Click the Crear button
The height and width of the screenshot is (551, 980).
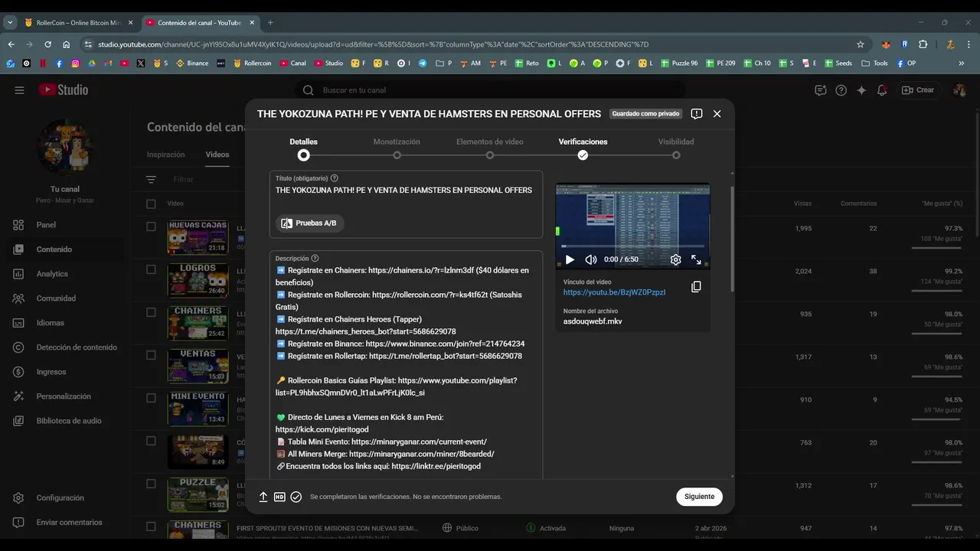(x=918, y=90)
